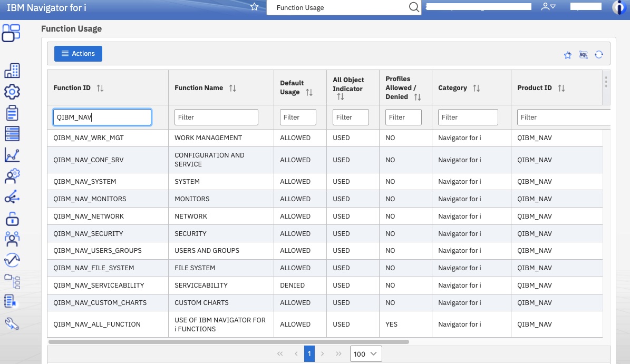Go to the last page
The height and width of the screenshot is (364, 630).
(x=338, y=353)
